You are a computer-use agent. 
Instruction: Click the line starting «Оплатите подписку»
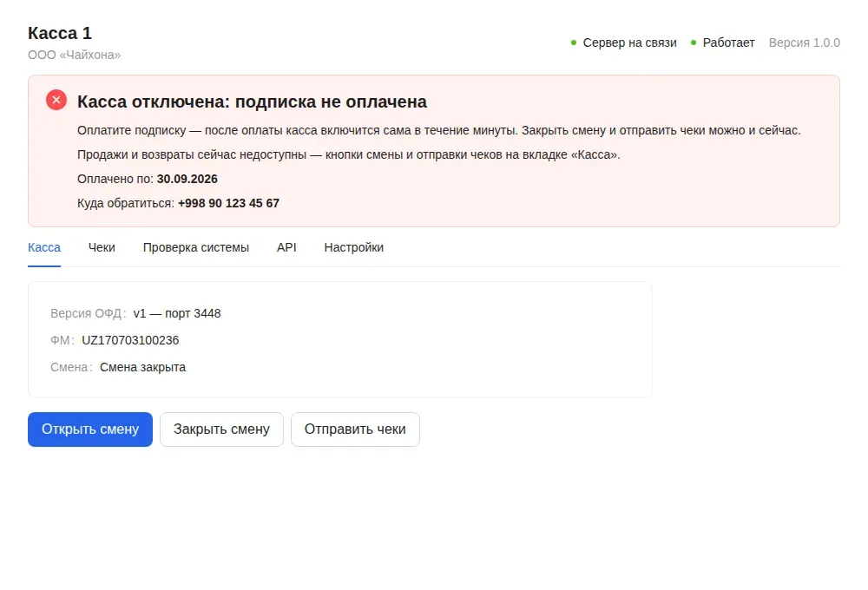[439, 131]
